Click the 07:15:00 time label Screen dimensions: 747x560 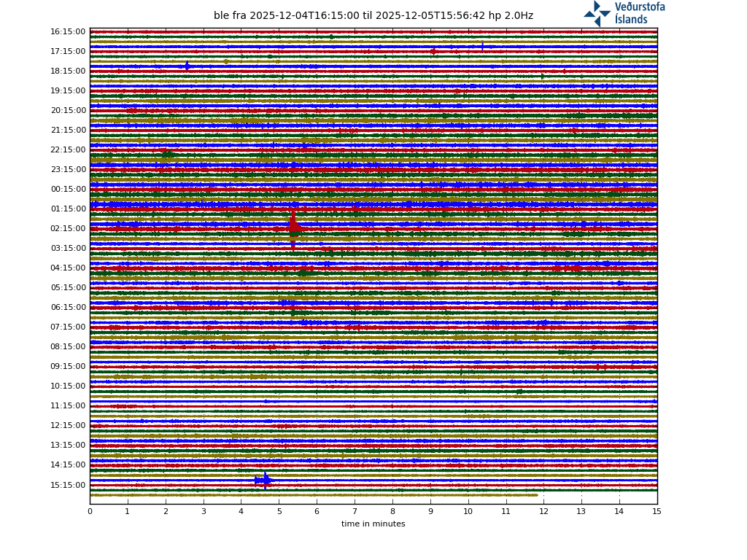pos(68,327)
